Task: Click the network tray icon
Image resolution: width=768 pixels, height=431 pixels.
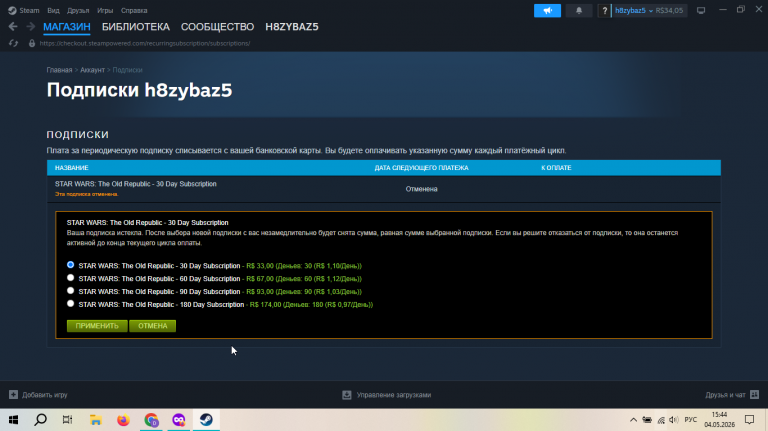Action: tap(661, 420)
